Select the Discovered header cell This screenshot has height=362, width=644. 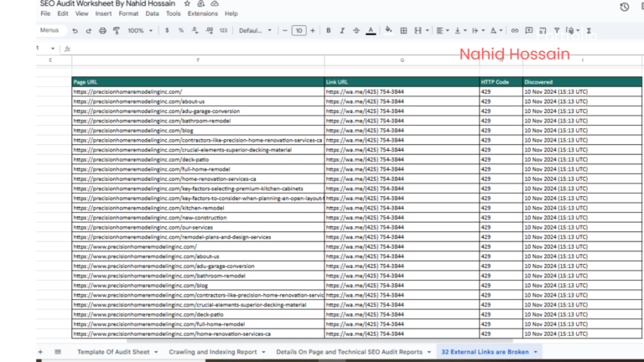[582, 81]
